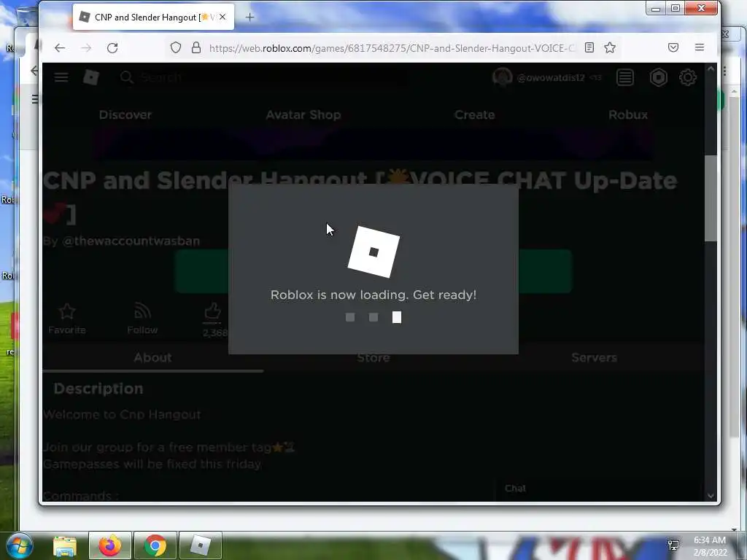This screenshot has width=747, height=560.
Task: Switch to the Servers tab
Action: [594, 357]
